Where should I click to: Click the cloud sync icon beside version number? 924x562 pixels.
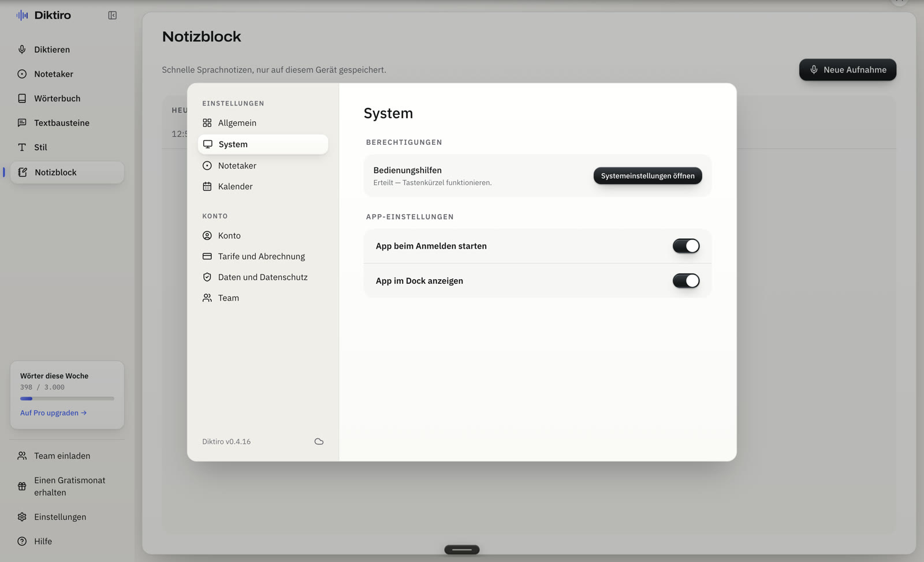[319, 441]
